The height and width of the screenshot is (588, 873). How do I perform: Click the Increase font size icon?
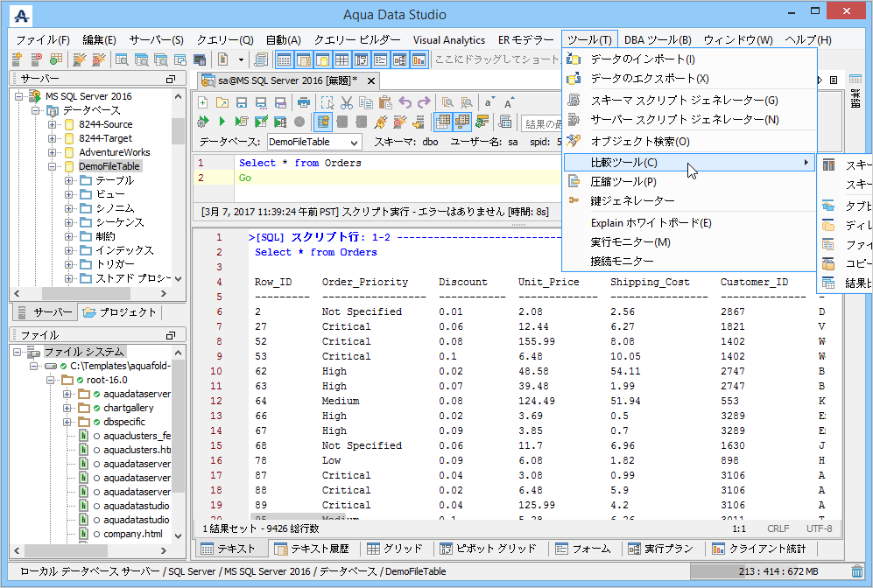[x=510, y=102]
